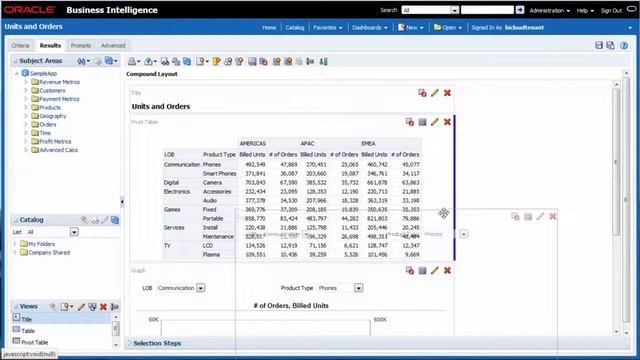The height and width of the screenshot is (360, 640).
Task: Click Pivot Table format container icon
Action: pyautogui.click(x=410, y=122)
